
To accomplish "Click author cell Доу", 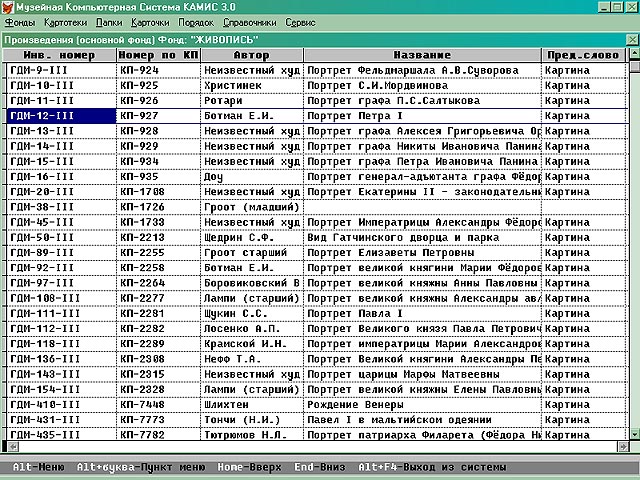I will 252,177.
